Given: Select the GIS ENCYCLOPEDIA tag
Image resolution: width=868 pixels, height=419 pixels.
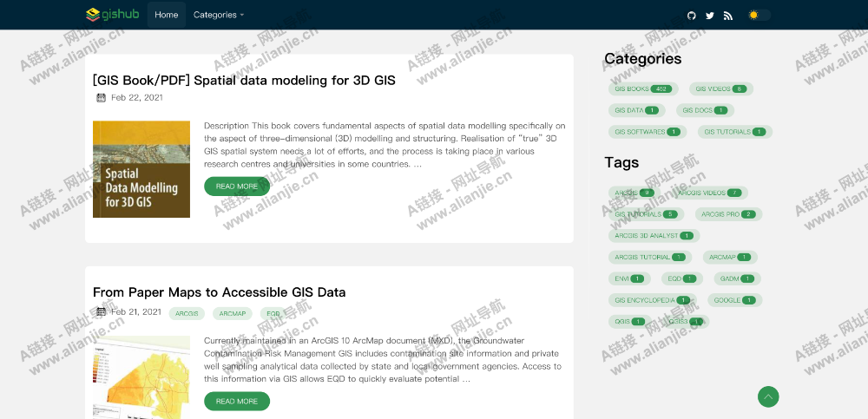Looking at the screenshot, I should click(x=653, y=300).
